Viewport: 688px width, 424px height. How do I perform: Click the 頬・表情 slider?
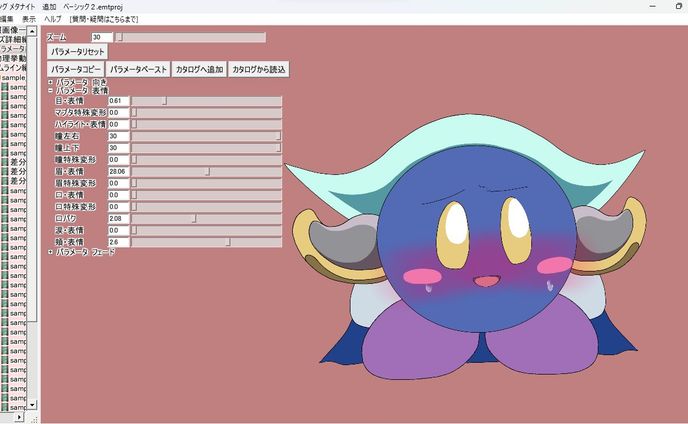point(207,242)
